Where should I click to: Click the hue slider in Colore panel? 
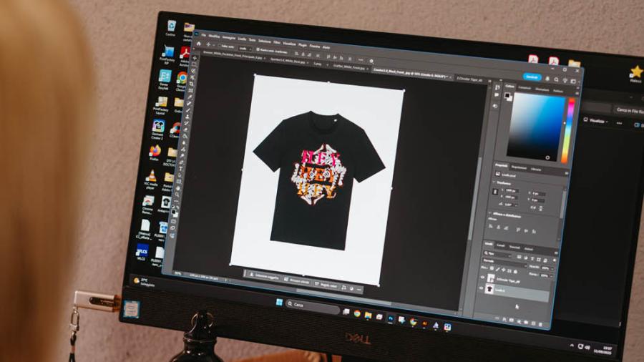tap(570, 129)
